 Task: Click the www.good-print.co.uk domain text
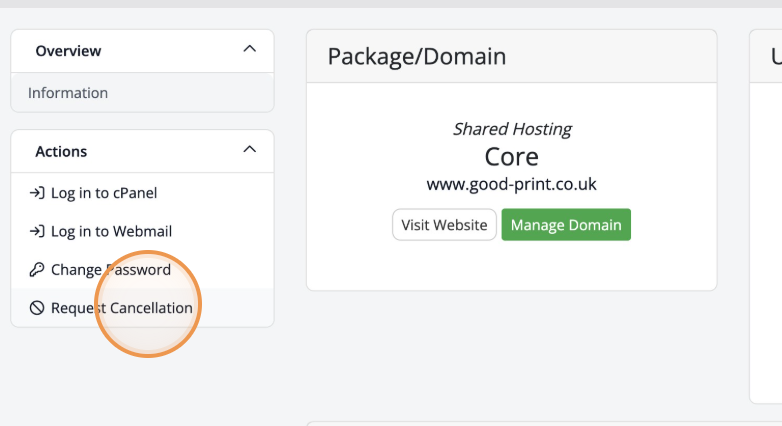[511, 184]
